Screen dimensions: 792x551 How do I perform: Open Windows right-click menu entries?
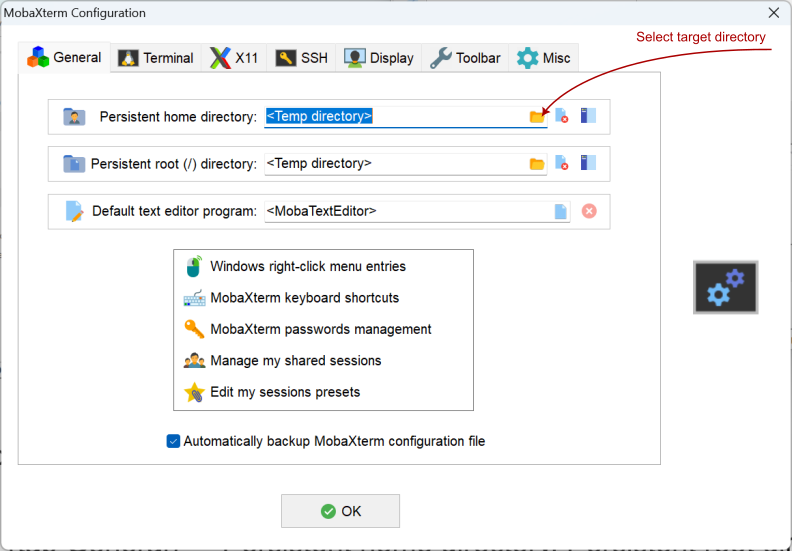308,266
